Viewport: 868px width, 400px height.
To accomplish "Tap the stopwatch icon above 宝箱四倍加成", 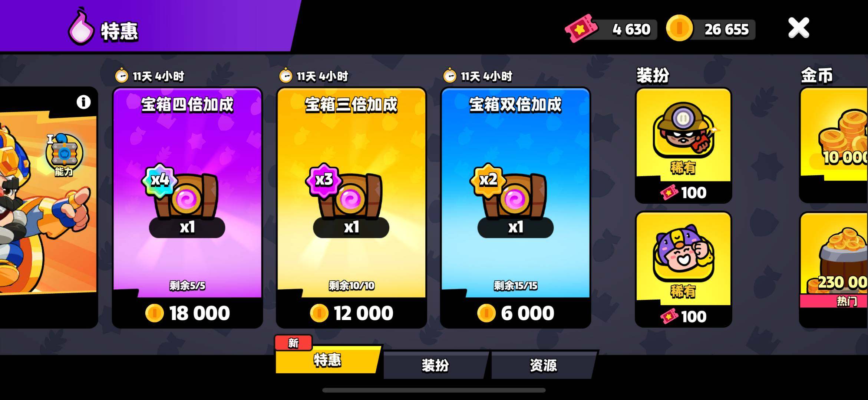I will pos(122,76).
